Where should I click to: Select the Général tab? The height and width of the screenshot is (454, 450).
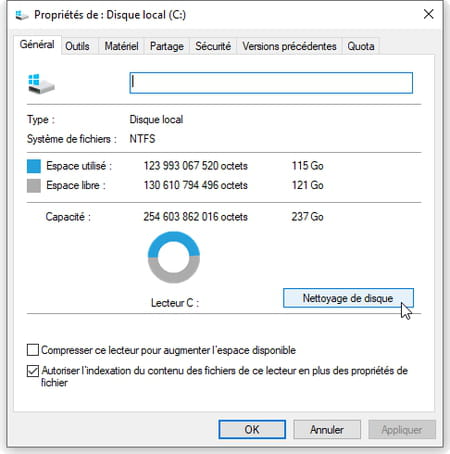click(x=37, y=44)
